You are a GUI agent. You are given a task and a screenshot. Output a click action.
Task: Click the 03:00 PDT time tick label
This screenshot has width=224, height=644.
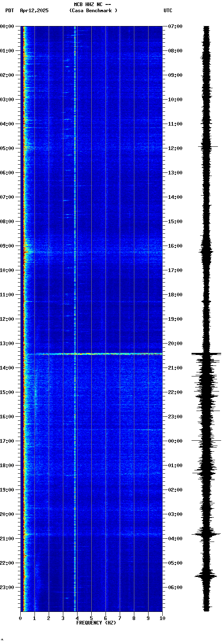click(x=7, y=100)
